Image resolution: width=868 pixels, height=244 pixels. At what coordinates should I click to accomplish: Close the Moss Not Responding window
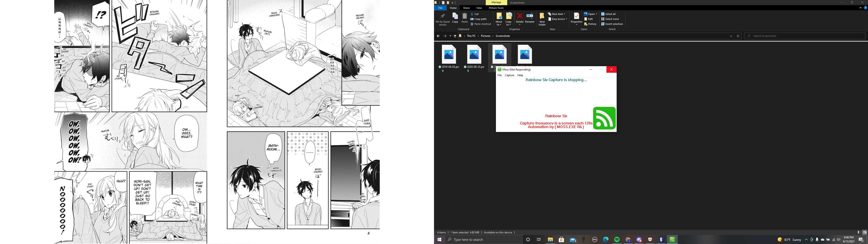click(611, 69)
